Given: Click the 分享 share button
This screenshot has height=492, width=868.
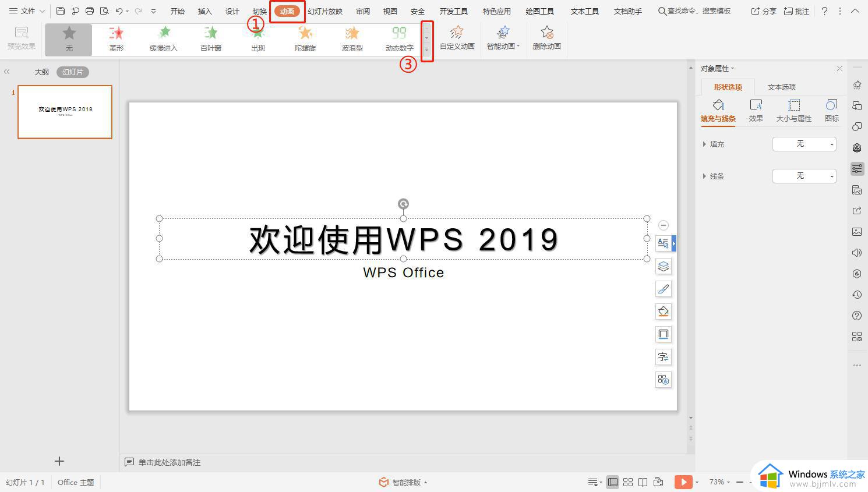Looking at the screenshot, I should [763, 11].
